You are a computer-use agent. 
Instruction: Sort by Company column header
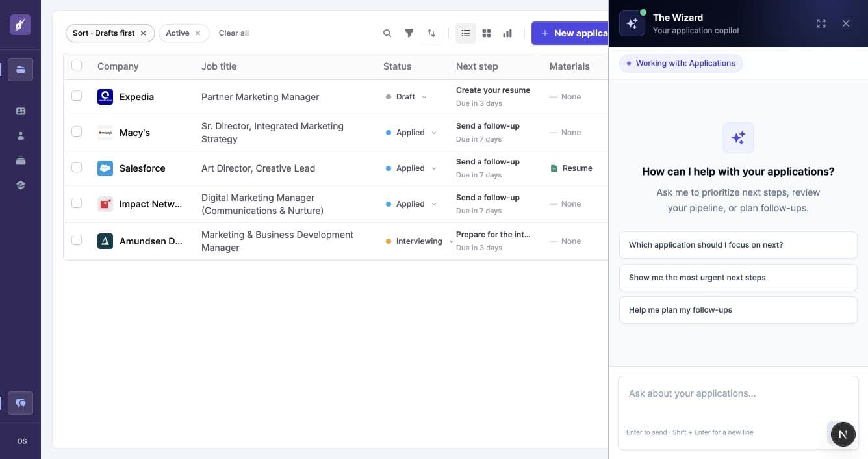point(118,66)
